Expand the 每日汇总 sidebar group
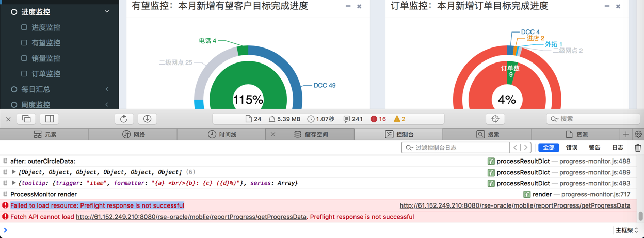Viewport: 644px width, 238px height. pos(59,89)
